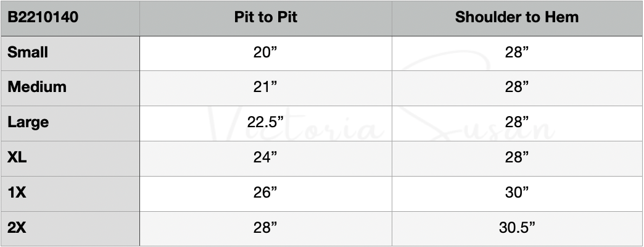Click Small's Pit to Pit value 20”
644x247 pixels.
[x=265, y=52]
